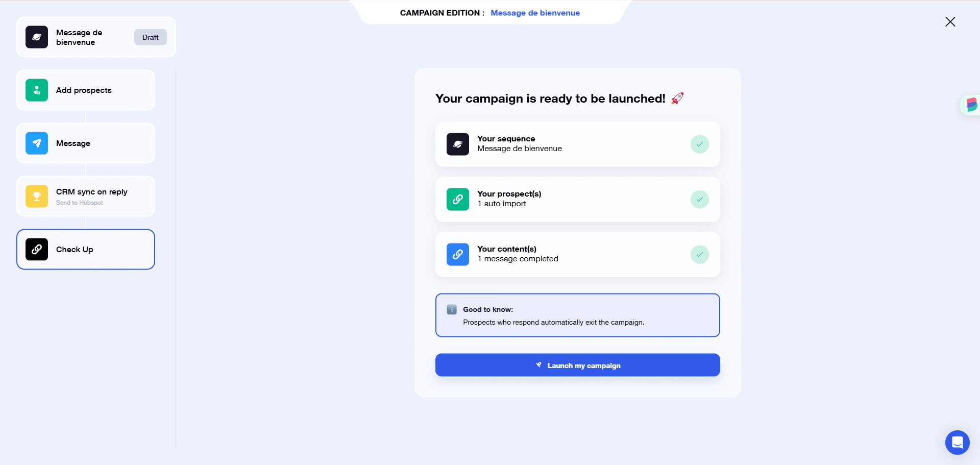980x465 pixels.
Task: Click the checkmark on Your prospect(s) card
Action: pos(700,200)
